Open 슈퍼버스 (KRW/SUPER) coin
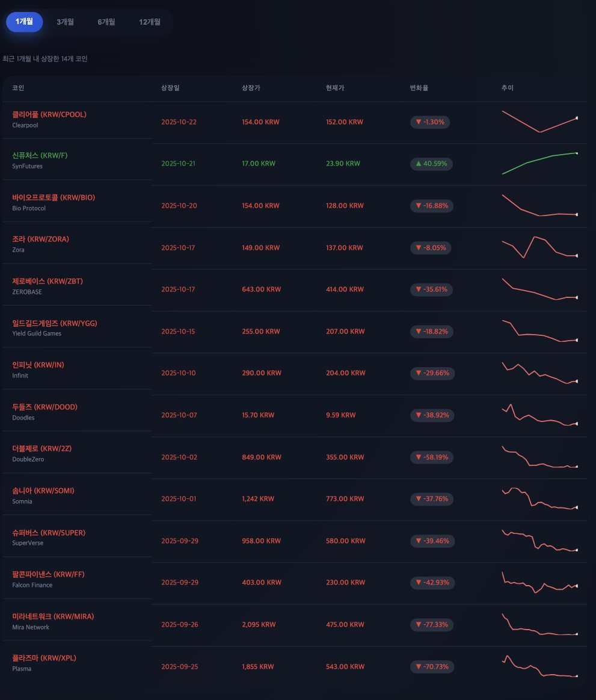This screenshot has height=700, width=596. click(x=49, y=532)
